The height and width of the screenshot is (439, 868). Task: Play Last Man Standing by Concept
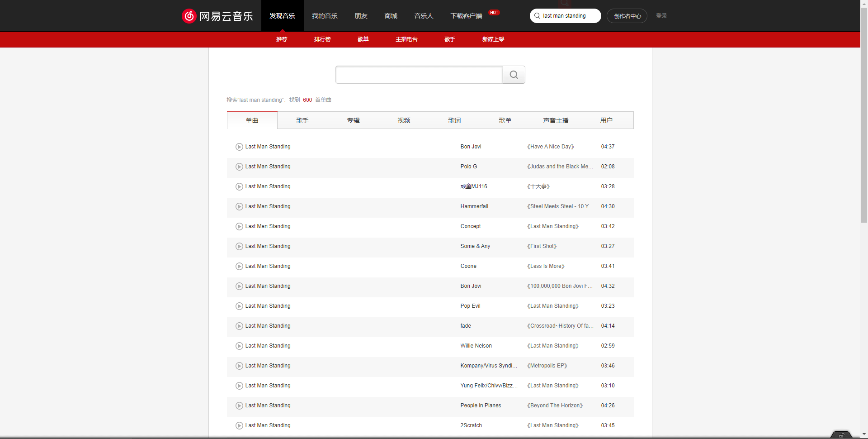click(239, 226)
